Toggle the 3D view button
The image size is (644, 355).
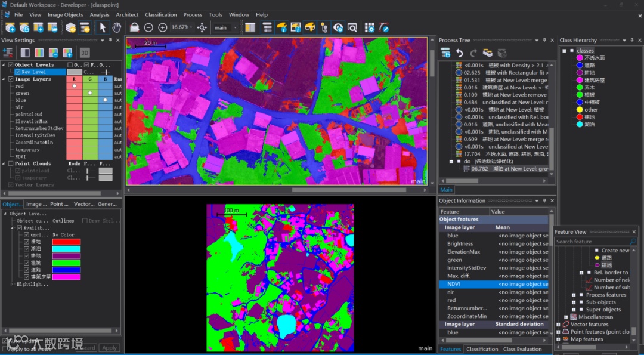[x=85, y=53]
